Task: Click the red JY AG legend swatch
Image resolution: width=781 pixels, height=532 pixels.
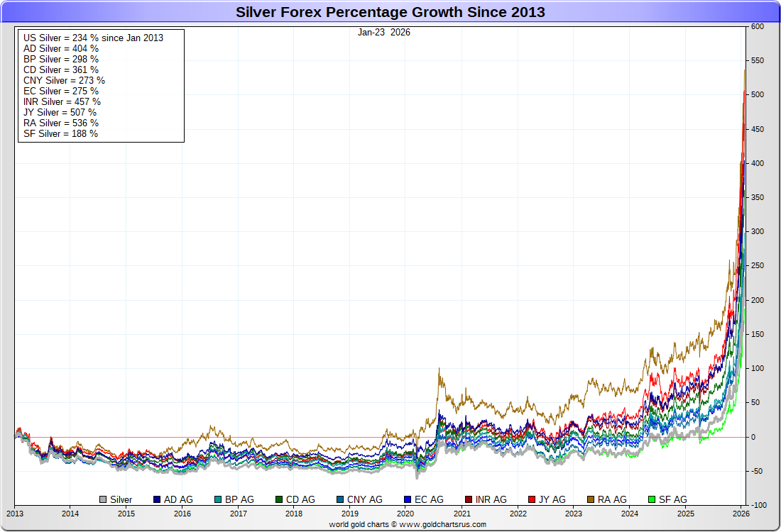Action: tap(533, 500)
